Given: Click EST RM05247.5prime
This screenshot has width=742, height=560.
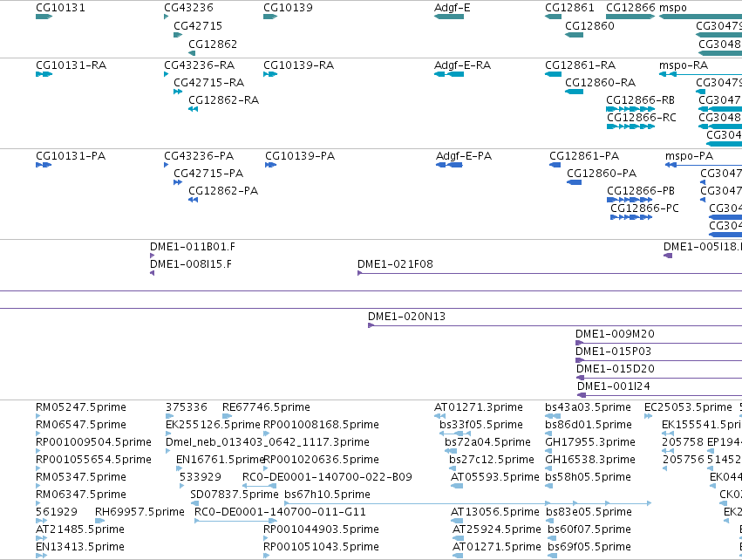Looking at the screenshot, I should pos(81,407).
